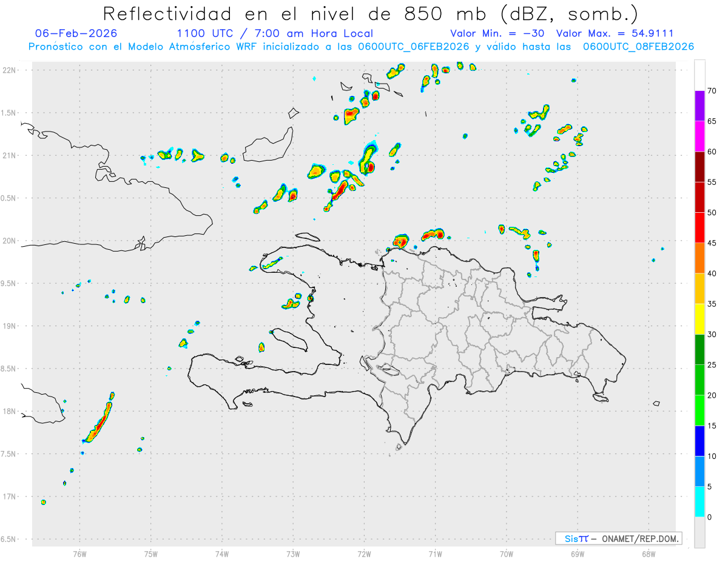Click the longitude label '71W'
728x562 pixels.
click(x=435, y=554)
